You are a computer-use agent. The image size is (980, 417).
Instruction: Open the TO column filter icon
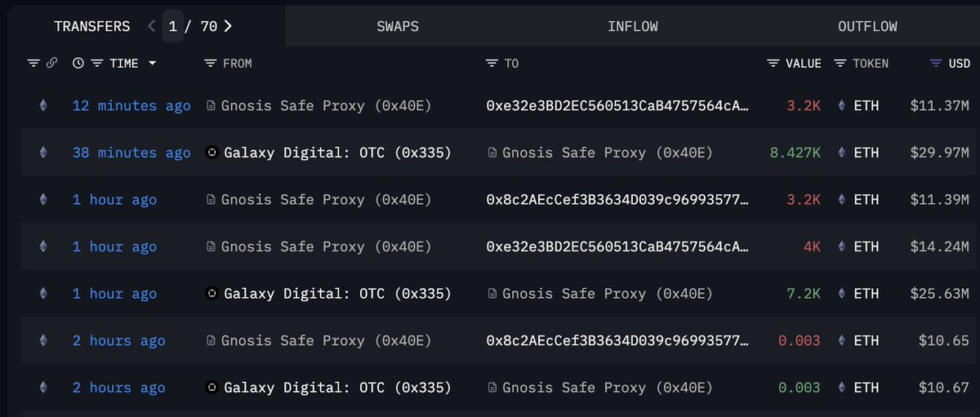point(492,63)
